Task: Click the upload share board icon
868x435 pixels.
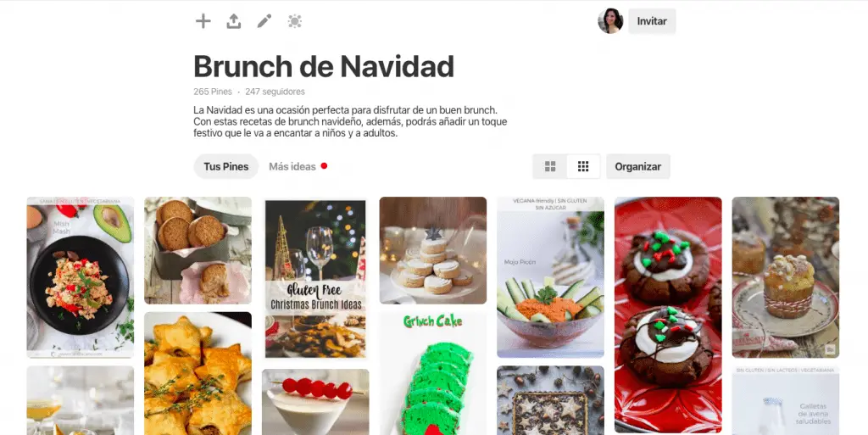Action: (234, 21)
